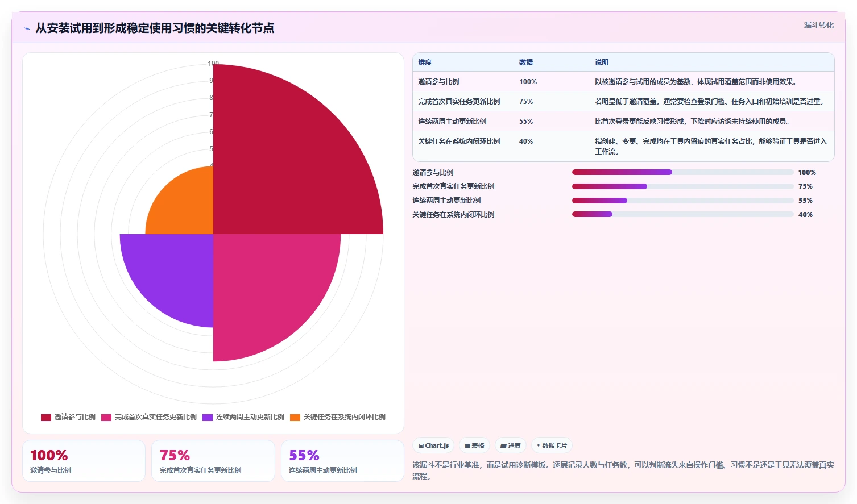Click the 75% progress bar

point(682,186)
